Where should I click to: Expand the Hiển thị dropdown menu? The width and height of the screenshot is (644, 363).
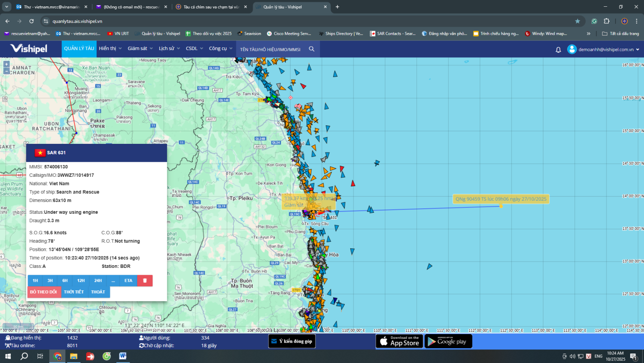pos(110,49)
